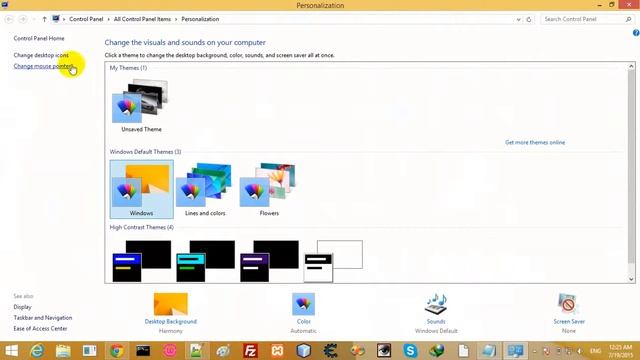Launch FileZilla from taskbar
This screenshot has height=360, width=640.
[250, 351]
